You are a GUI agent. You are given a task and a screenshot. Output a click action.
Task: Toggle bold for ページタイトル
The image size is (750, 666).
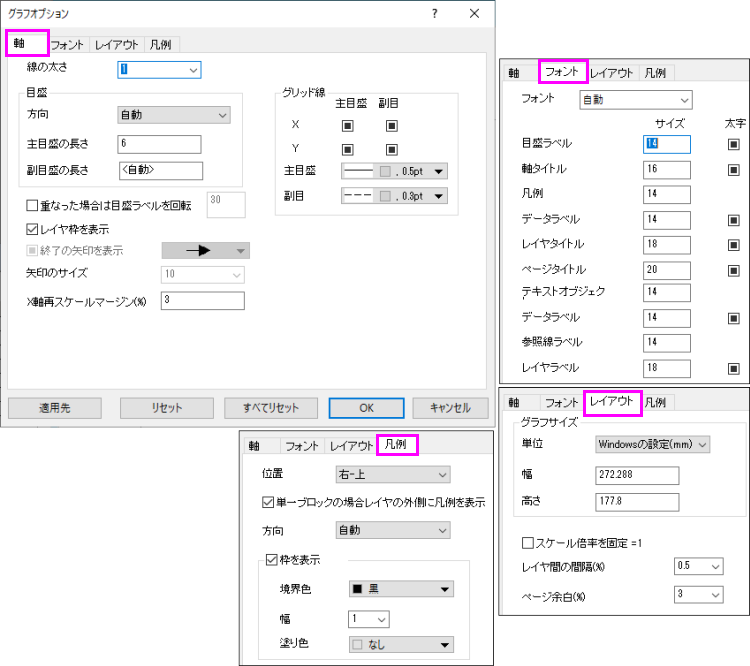pyautogui.click(x=734, y=271)
